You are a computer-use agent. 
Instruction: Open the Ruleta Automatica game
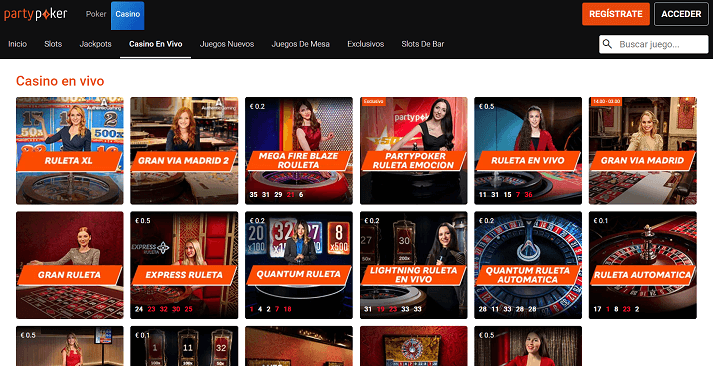[643, 265]
